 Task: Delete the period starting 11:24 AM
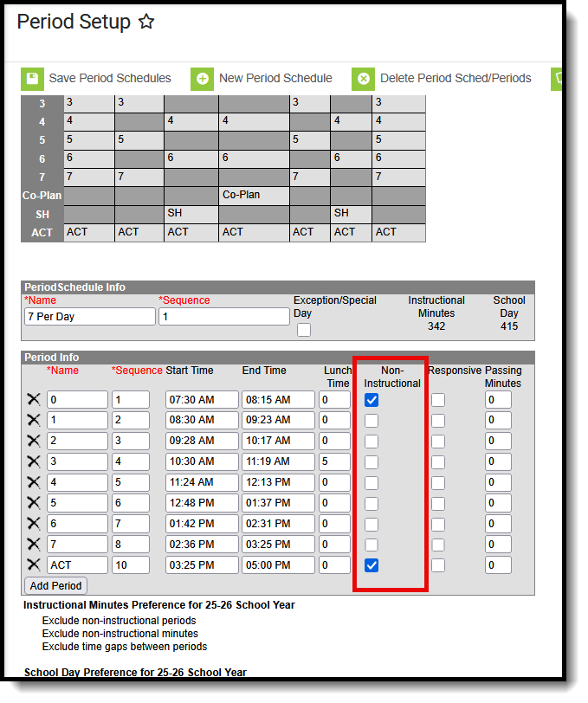pos(34,482)
